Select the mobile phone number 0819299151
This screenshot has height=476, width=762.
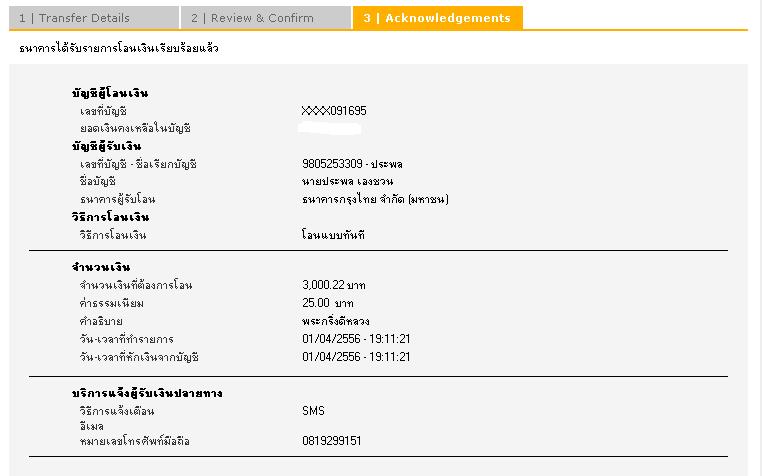pos(331,441)
